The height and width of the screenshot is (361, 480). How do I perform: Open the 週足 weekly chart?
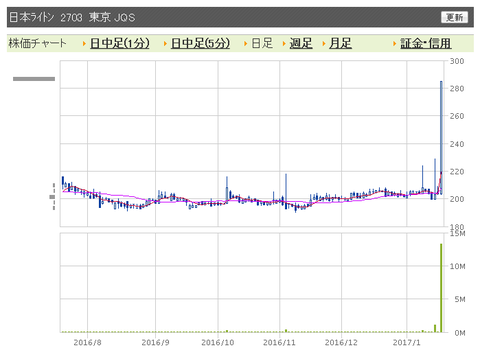[301, 43]
